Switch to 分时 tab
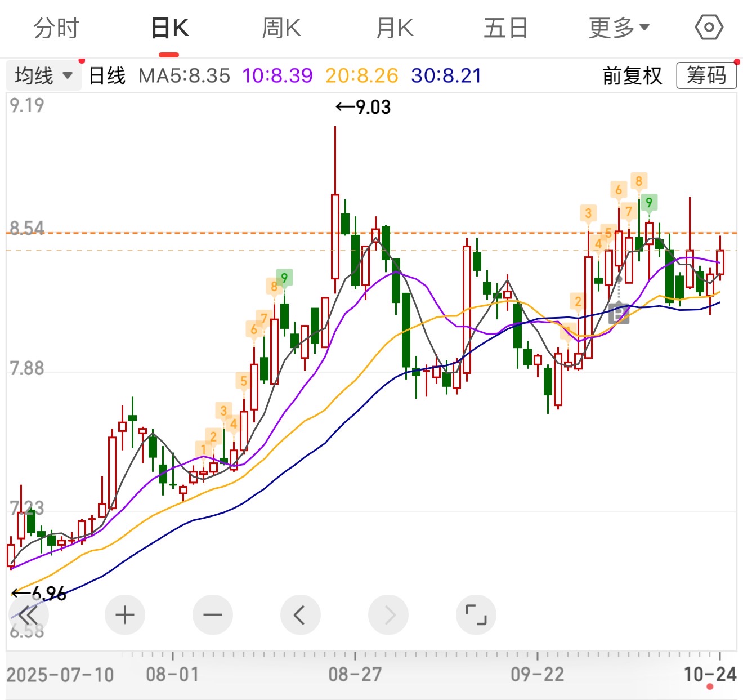 click(x=56, y=28)
